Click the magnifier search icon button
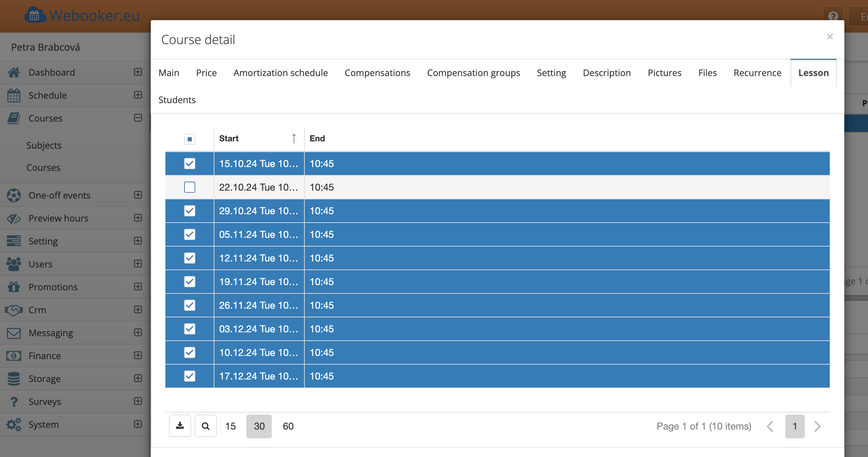The width and height of the screenshot is (868, 457). [x=205, y=426]
